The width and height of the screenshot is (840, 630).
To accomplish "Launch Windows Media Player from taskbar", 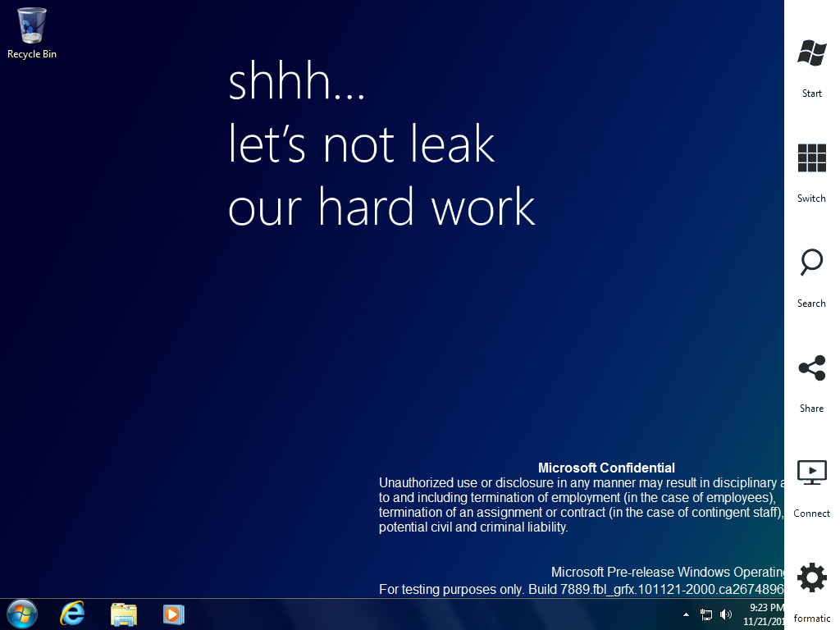I will tap(174, 614).
